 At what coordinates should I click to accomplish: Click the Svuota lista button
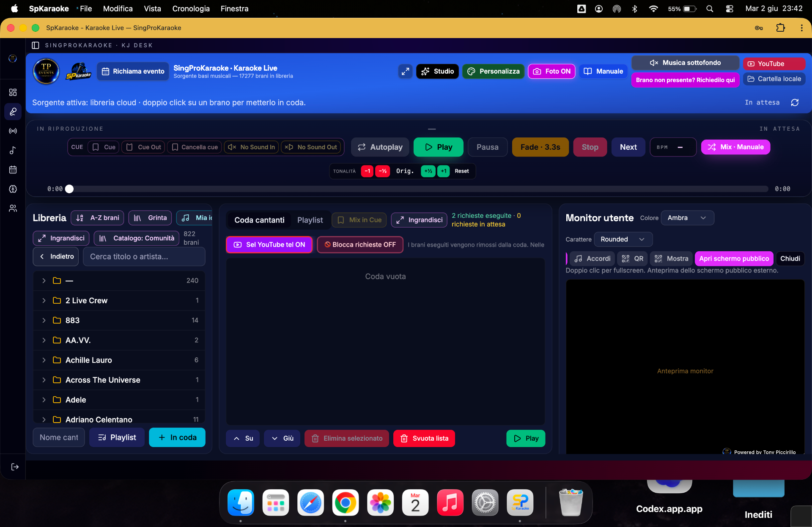coord(424,439)
